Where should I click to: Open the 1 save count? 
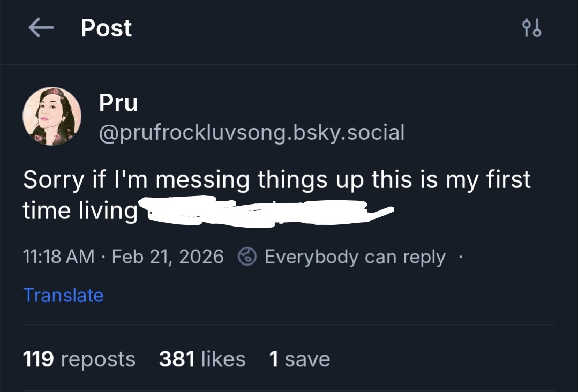(x=299, y=359)
